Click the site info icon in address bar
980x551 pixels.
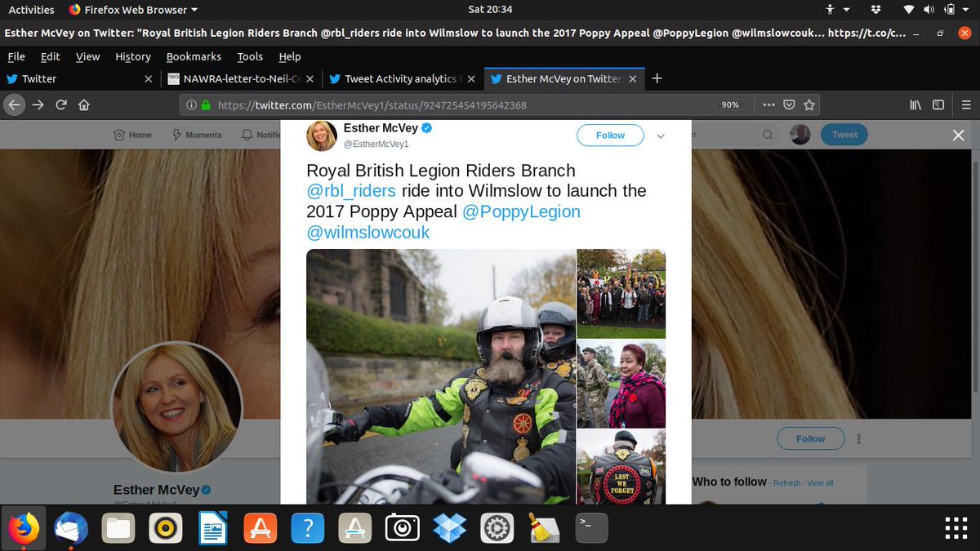pos(191,104)
